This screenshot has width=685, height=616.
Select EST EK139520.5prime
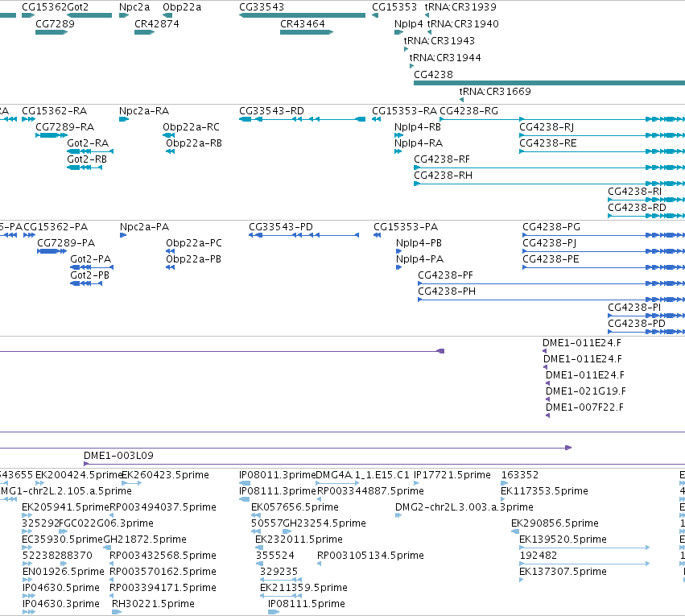point(563,540)
